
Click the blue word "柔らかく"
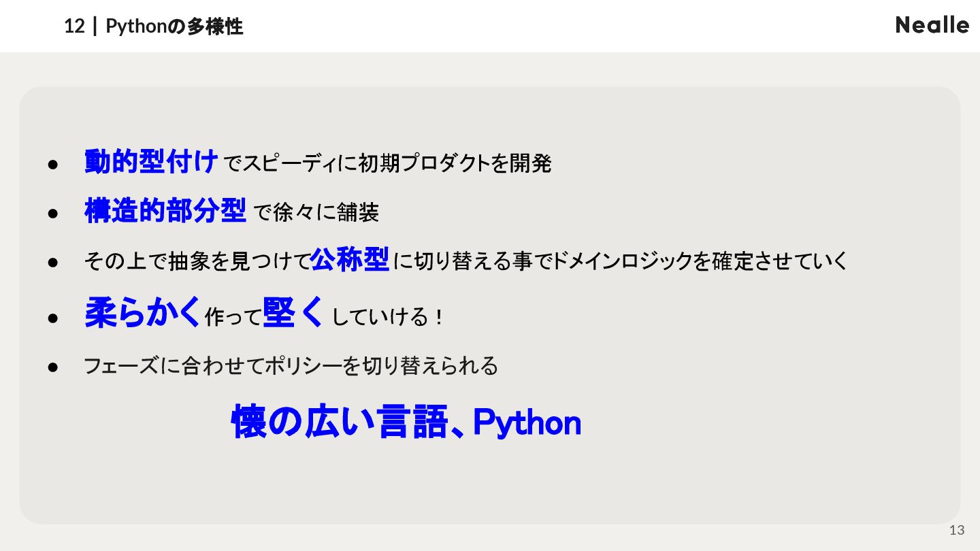click(144, 313)
